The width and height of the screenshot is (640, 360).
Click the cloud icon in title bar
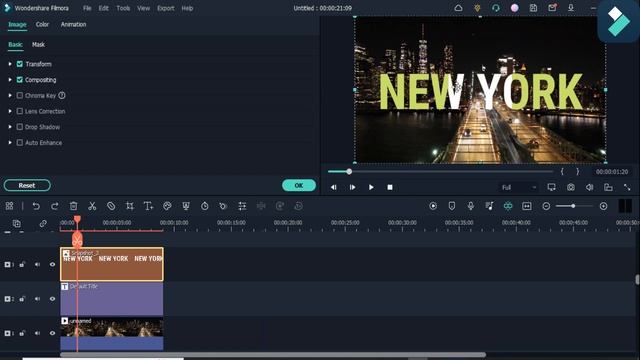click(458, 8)
